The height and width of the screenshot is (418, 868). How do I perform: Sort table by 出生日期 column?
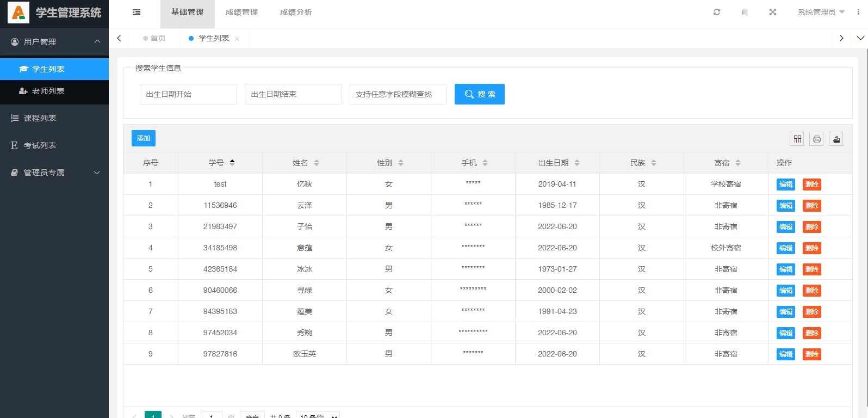pos(576,163)
